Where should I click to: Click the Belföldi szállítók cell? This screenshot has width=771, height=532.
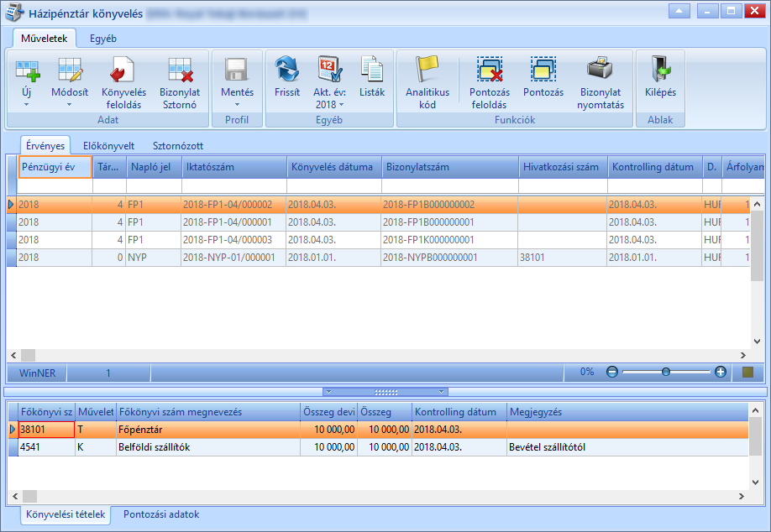click(208, 447)
